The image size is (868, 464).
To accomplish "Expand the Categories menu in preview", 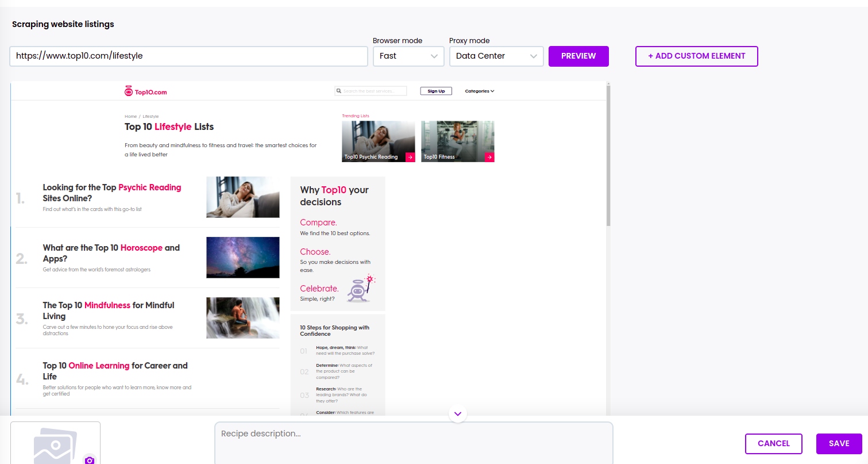I will tap(479, 91).
